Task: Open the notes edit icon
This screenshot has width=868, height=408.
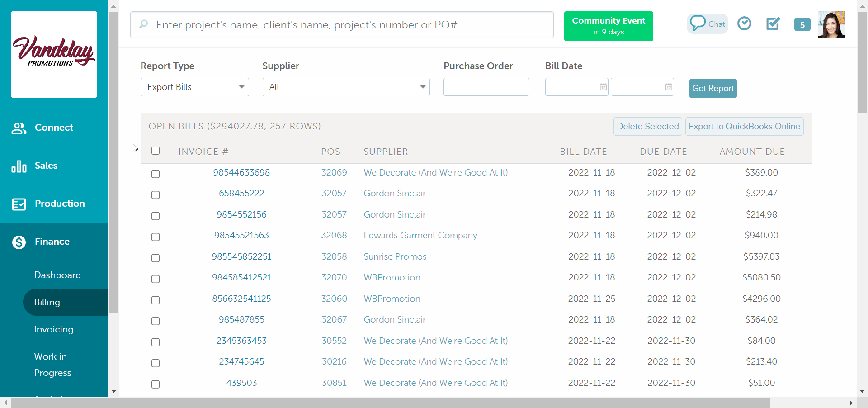Action: click(773, 24)
